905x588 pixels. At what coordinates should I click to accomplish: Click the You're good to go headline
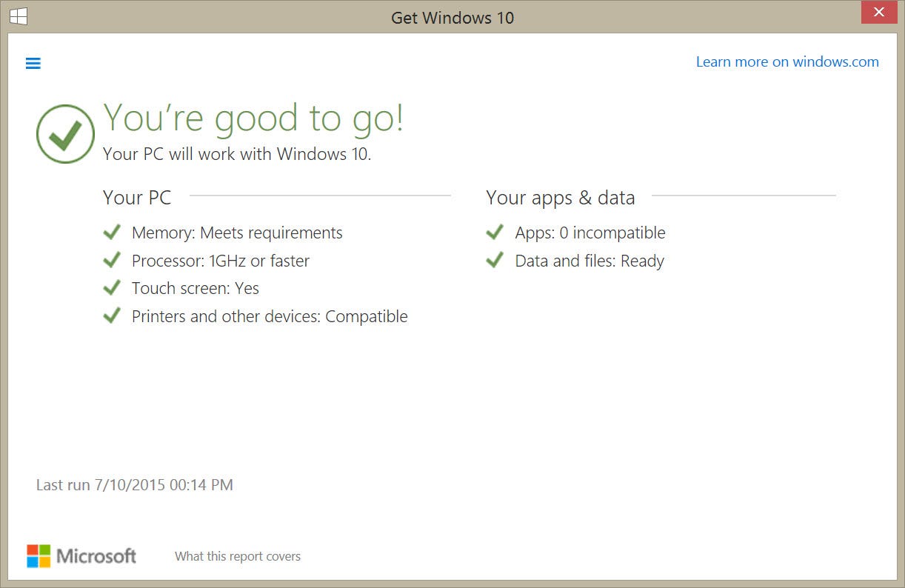point(254,118)
